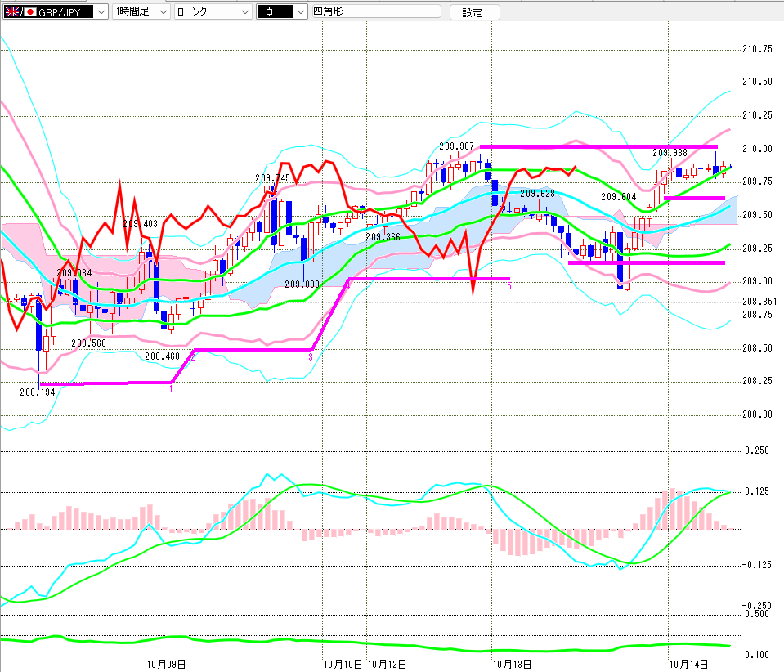784x672 pixels.
Task: Click the 209.628 price label
Action: tap(537, 194)
